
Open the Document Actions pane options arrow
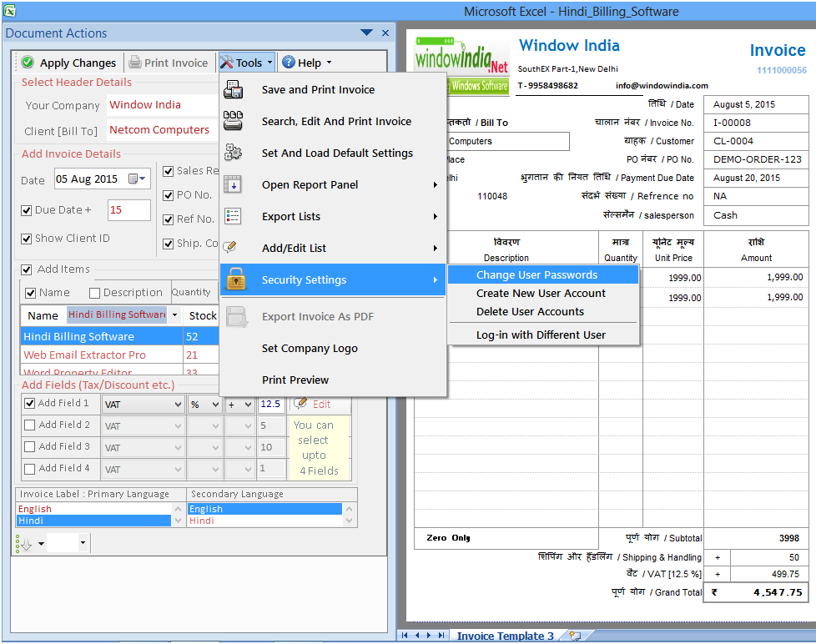[366, 33]
